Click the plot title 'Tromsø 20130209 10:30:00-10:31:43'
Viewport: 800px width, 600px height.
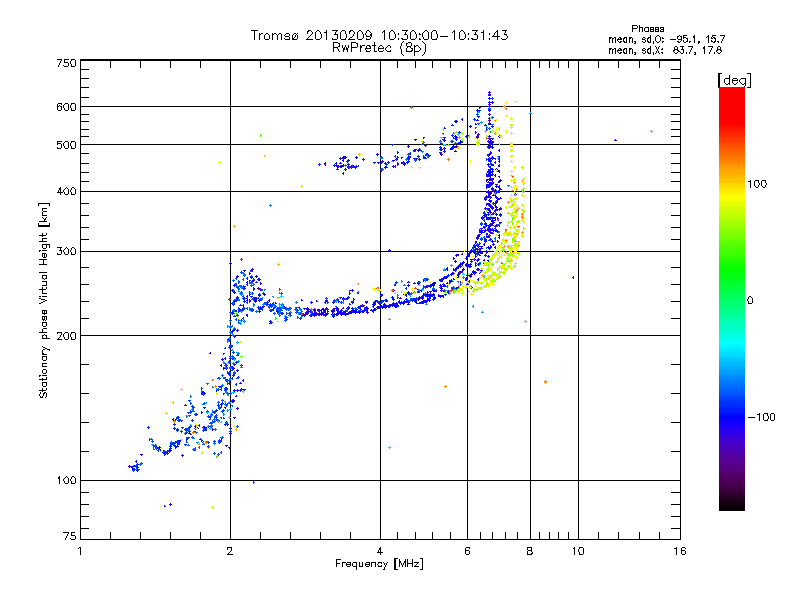[379, 35]
